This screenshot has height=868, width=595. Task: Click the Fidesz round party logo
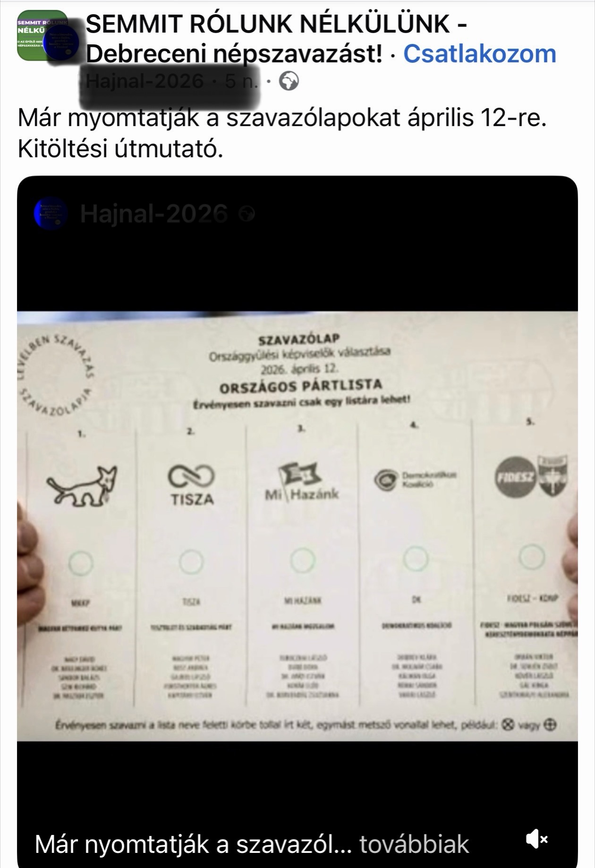(516, 477)
